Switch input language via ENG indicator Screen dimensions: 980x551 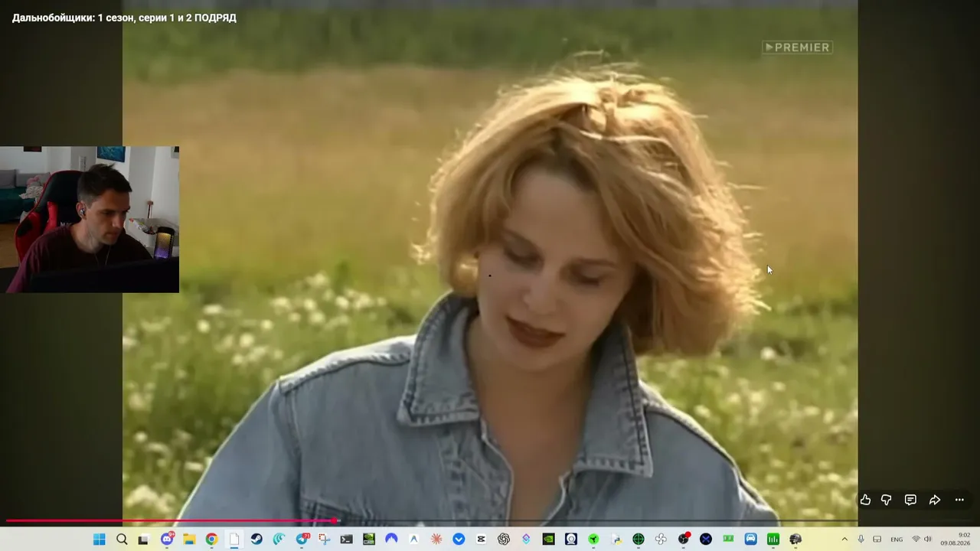coord(897,540)
